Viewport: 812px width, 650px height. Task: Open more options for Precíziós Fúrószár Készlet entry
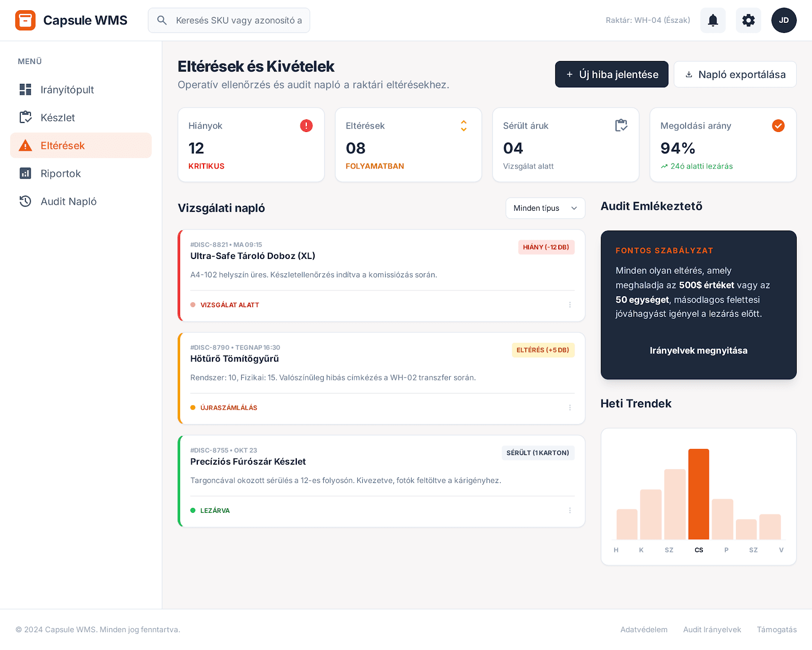pyautogui.click(x=569, y=510)
